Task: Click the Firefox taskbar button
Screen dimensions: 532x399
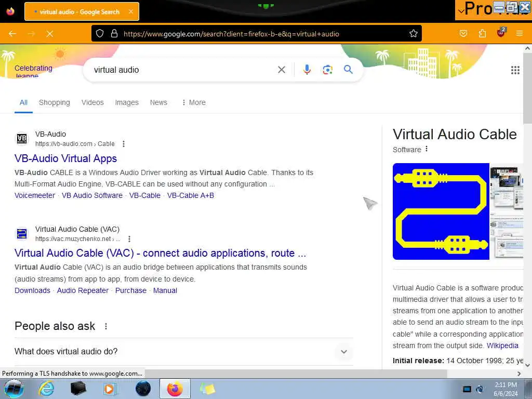Action: pyautogui.click(x=175, y=389)
